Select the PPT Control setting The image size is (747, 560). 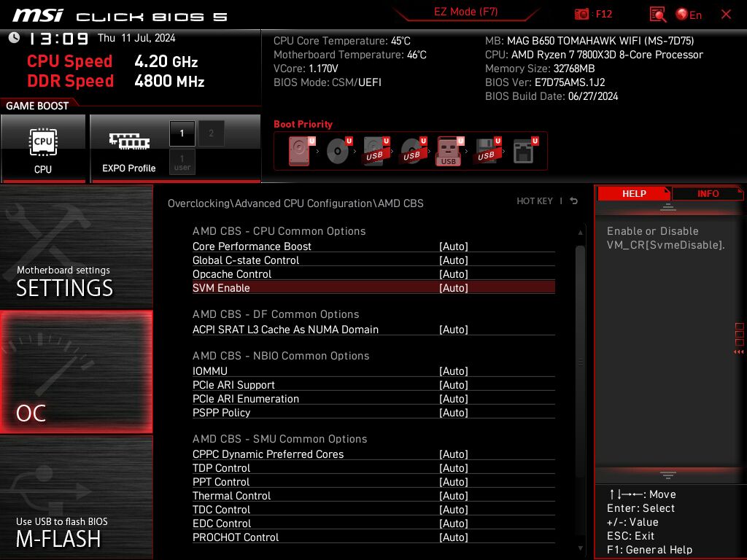(x=373, y=482)
